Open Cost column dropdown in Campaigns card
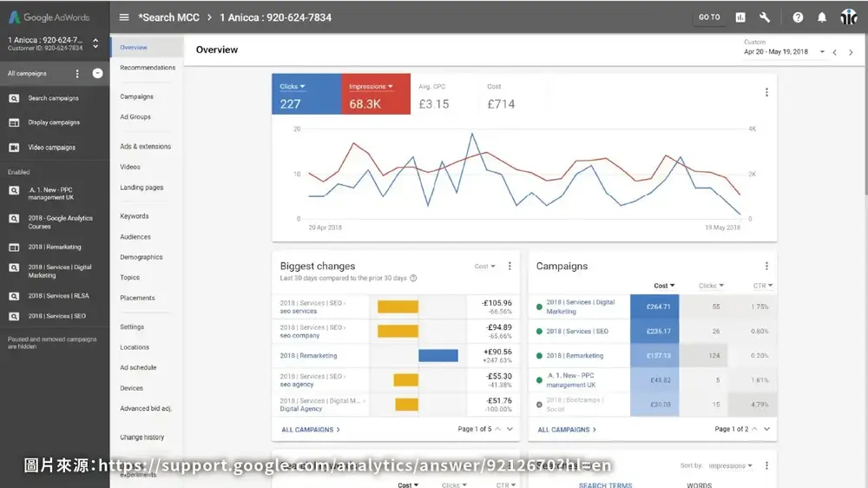868x488 pixels. [x=664, y=286]
